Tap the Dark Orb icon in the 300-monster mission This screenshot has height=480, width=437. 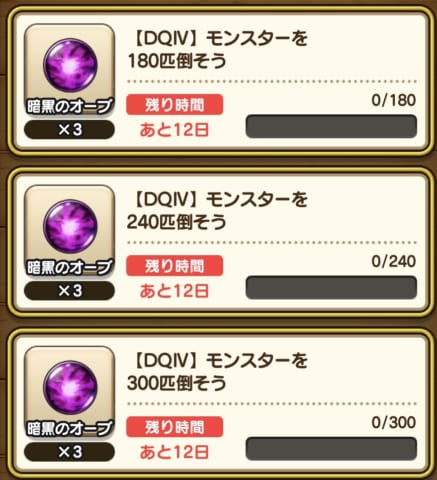pos(70,388)
